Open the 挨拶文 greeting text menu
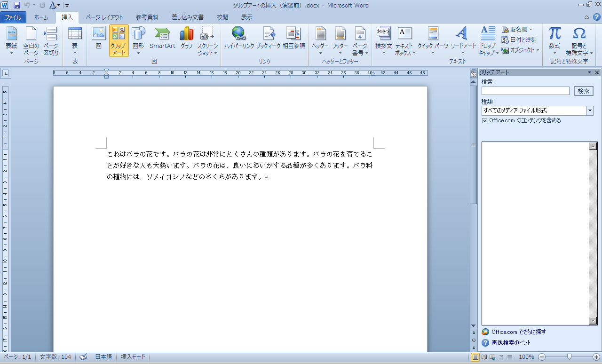Screen dimensions: 602x364 (x=384, y=40)
